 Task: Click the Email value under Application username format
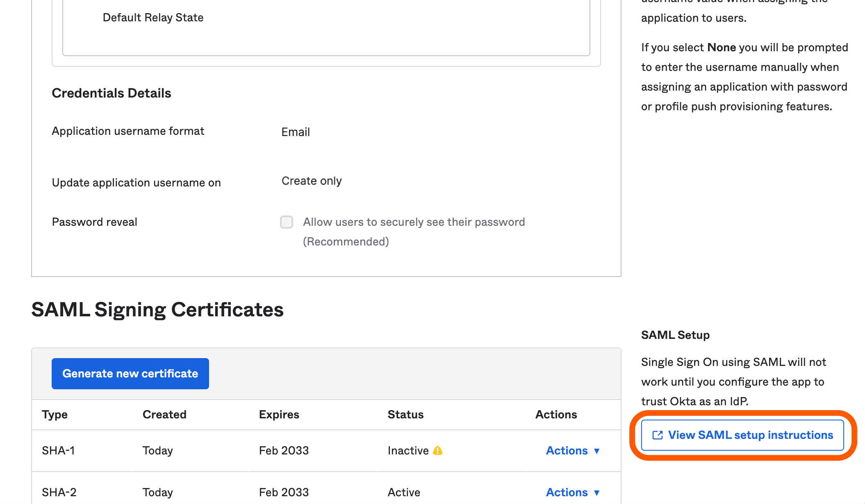[295, 132]
